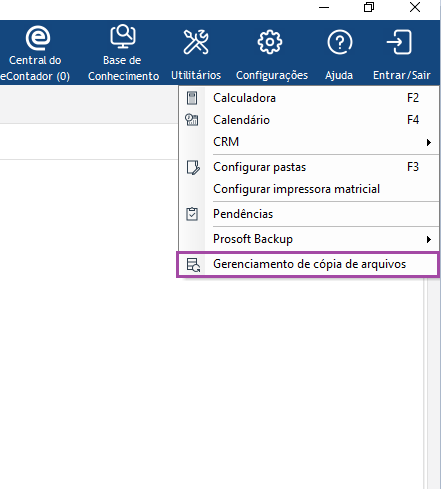This screenshot has height=489, width=441.
Task: Click the Pendências clipboard icon
Action: [x=192, y=214]
